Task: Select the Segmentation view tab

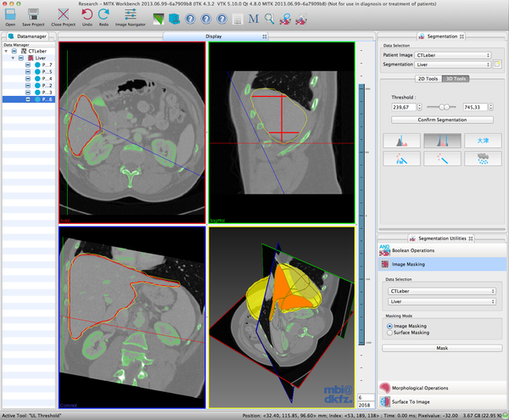Action: pyautogui.click(x=441, y=36)
